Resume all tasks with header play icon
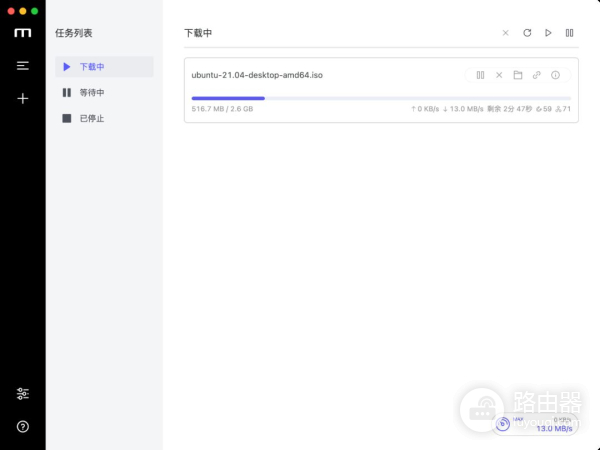 click(548, 33)
